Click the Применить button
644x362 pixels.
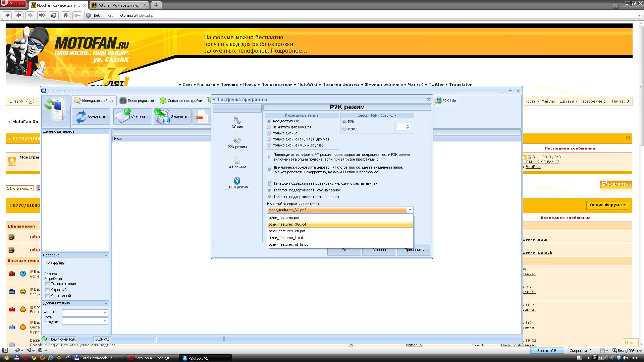click(414, 250)
